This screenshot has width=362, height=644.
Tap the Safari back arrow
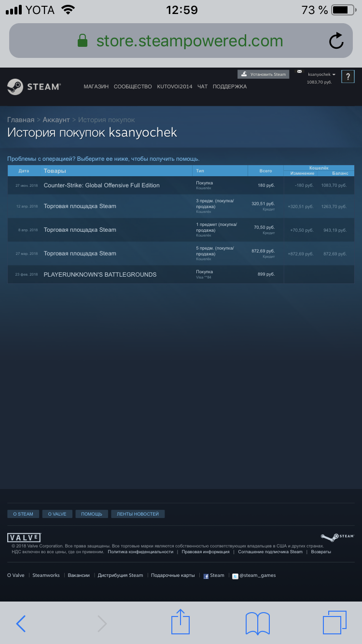click(x=21, y=623)
